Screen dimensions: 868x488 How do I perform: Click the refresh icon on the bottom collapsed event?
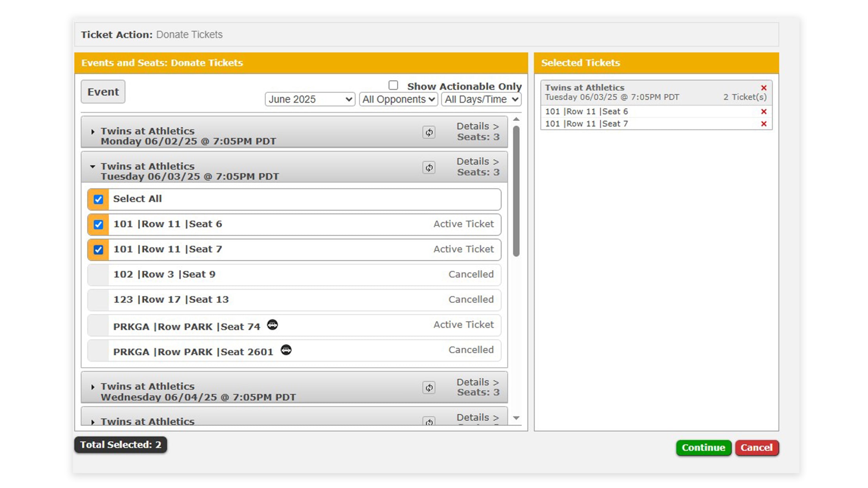428,422
